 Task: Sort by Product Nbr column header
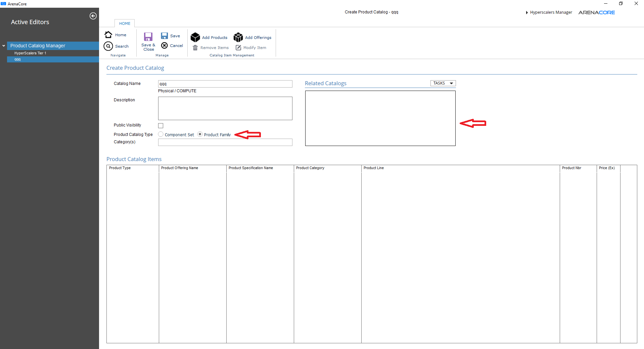578,168
